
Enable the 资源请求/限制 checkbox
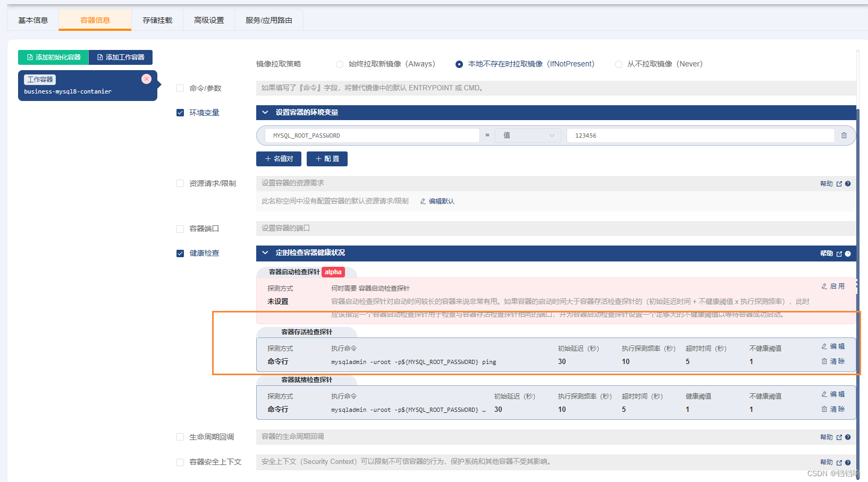coord(180,183)
